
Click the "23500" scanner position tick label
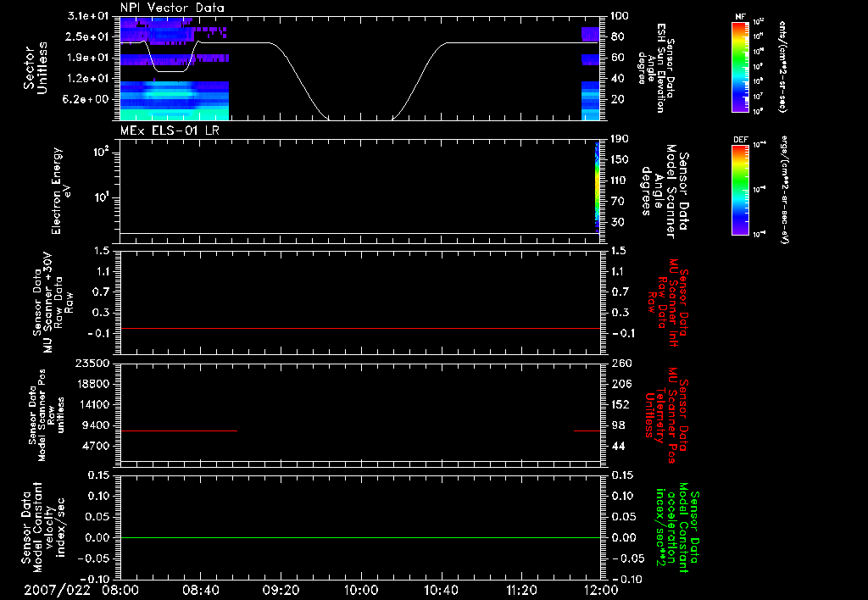93,363
